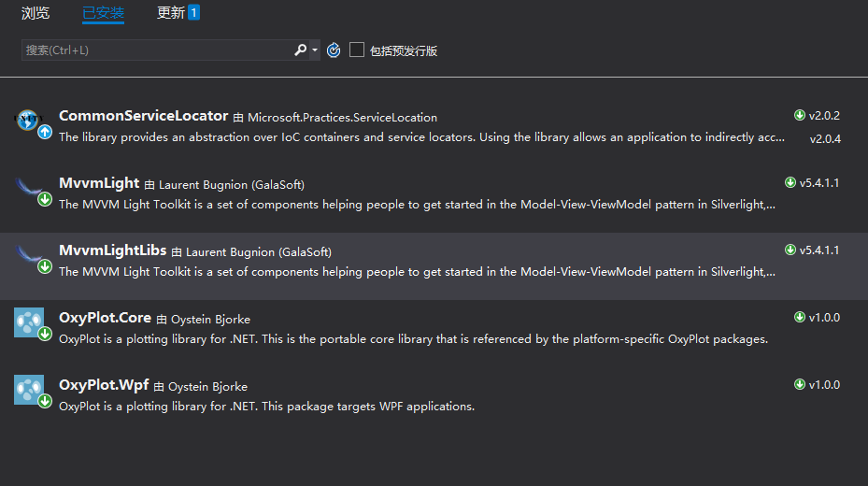Click the CommonServiceLocator package icon
This screenshot has height=486, width=868.
click(x=29, y=121)
